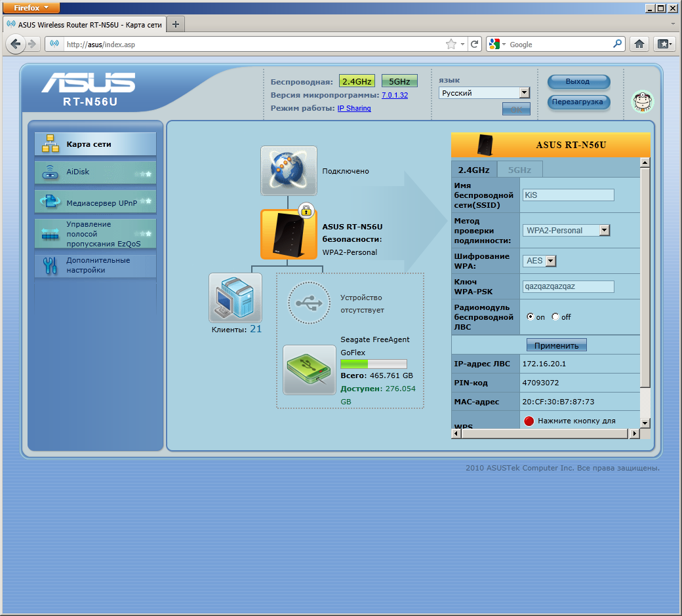The image size is (682, 616).
Task: Open the IP Sharing mode link
Action: tap(354, 108)
